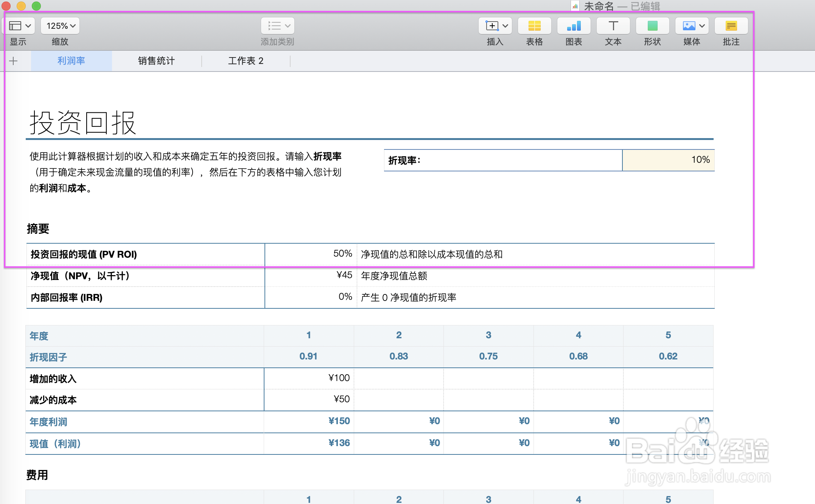Select the ¥150 年度利润 cell
The width and height of the screenshot is (815, 504).
click(x=309, y=422)
